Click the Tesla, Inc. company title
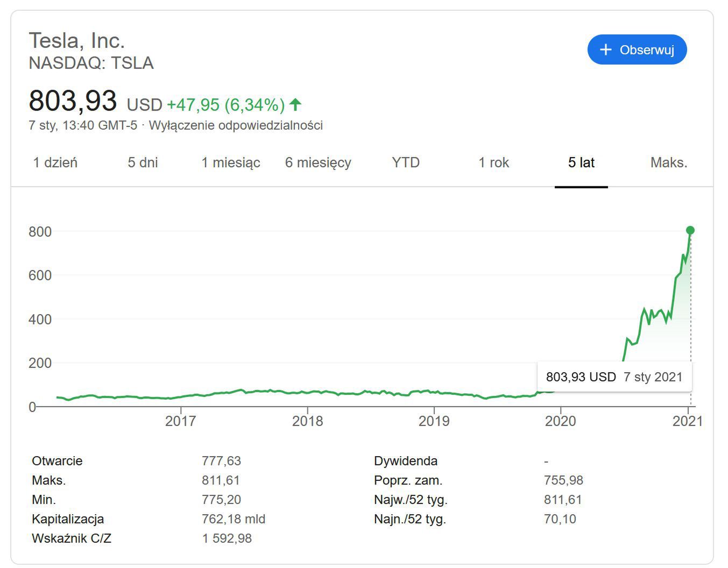728x568 pixels. [77, 40]
